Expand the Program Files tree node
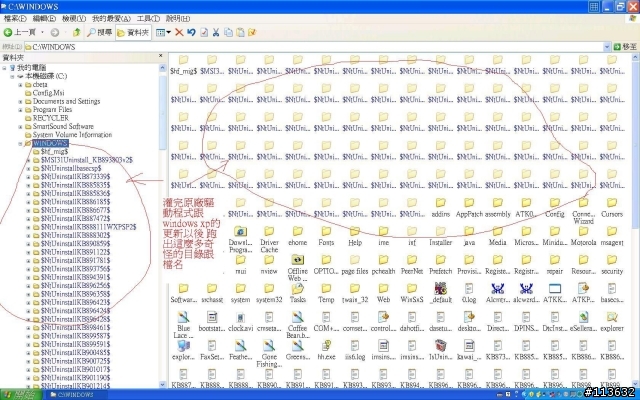The image size is (640, 400). coord(20,110)
